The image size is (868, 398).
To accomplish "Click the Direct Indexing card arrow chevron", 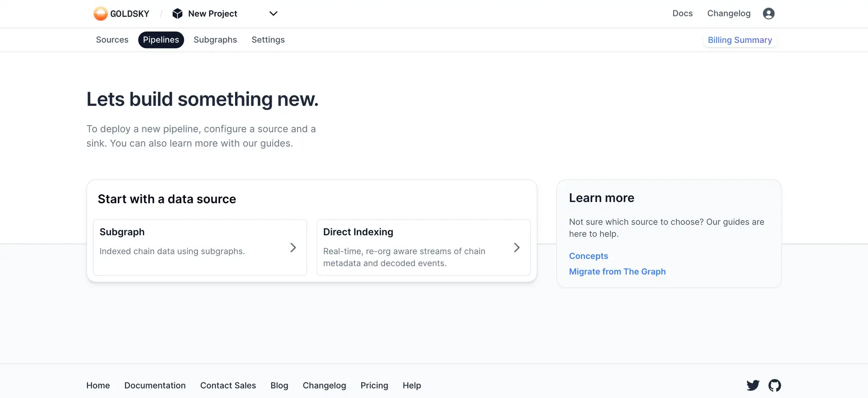I will 517,248.
